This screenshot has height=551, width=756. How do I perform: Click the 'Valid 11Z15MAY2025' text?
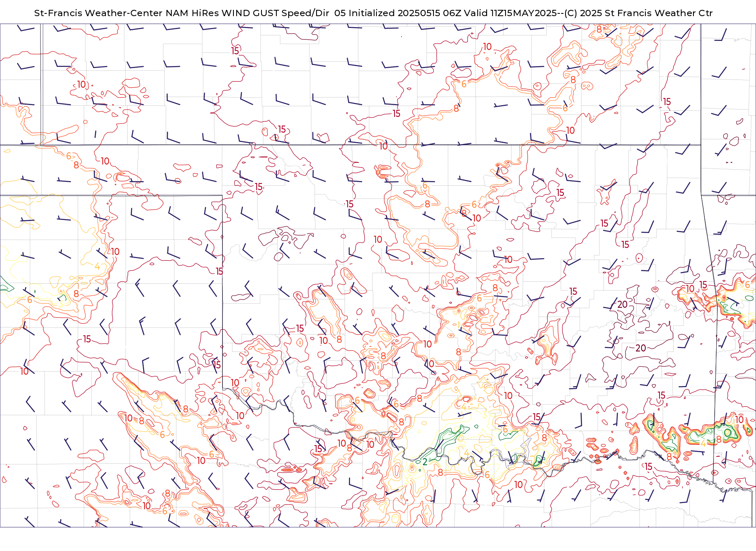pyautogui.click(x=510, y=13)
